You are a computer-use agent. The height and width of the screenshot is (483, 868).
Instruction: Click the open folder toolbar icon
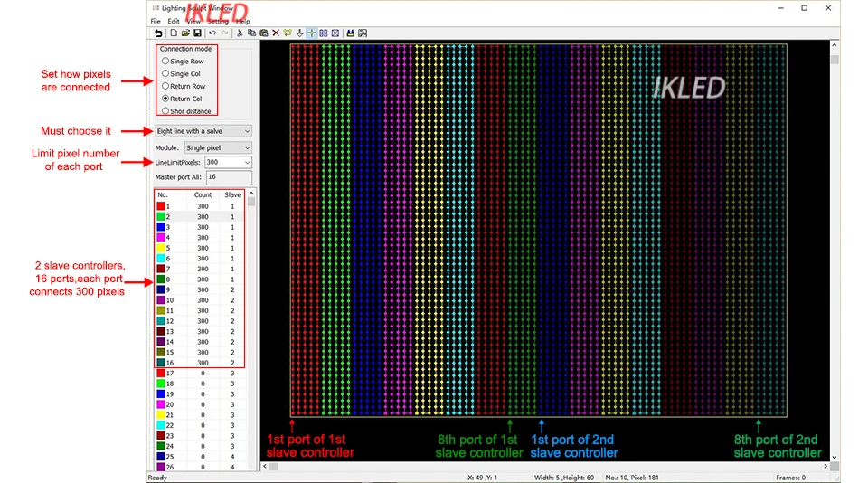click(185, 33)
